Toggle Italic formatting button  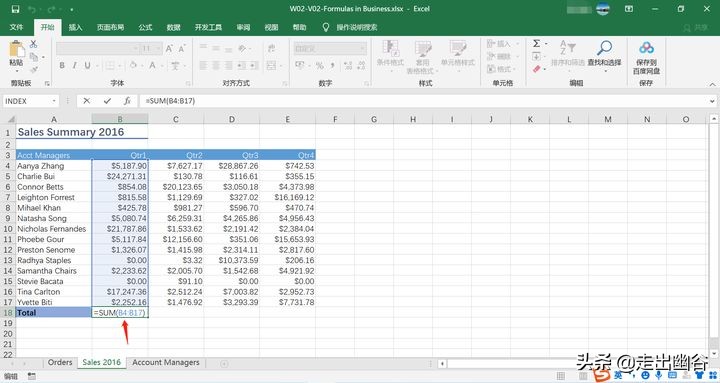[74, 66]
